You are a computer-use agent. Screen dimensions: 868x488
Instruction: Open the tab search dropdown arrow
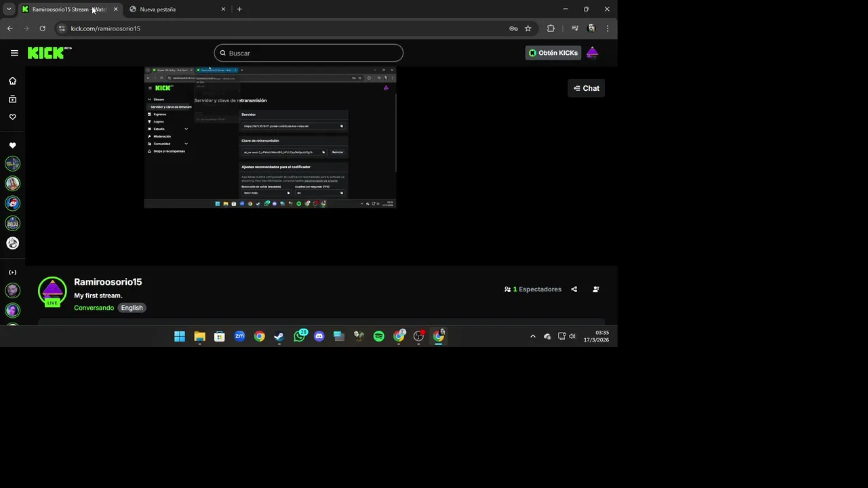click(9, 9)
